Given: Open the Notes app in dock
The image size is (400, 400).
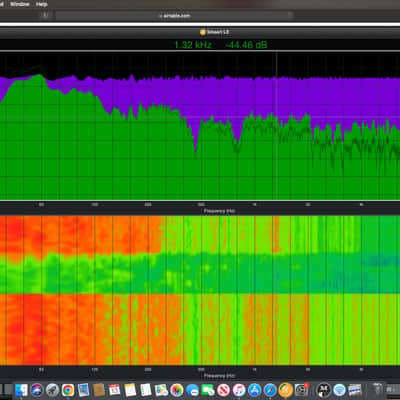Looking at the screenshot, I should 130,390.
